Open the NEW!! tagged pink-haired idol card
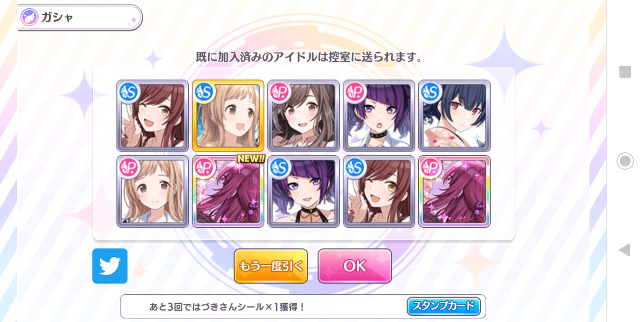Screen dimensions: 644x322 [228, 191]
